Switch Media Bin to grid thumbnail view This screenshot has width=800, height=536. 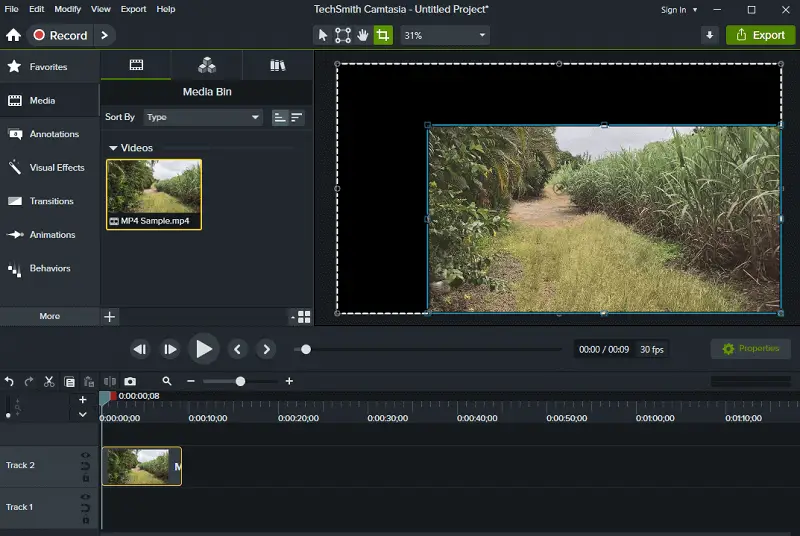pyautogui.click(x=304, y=317)
